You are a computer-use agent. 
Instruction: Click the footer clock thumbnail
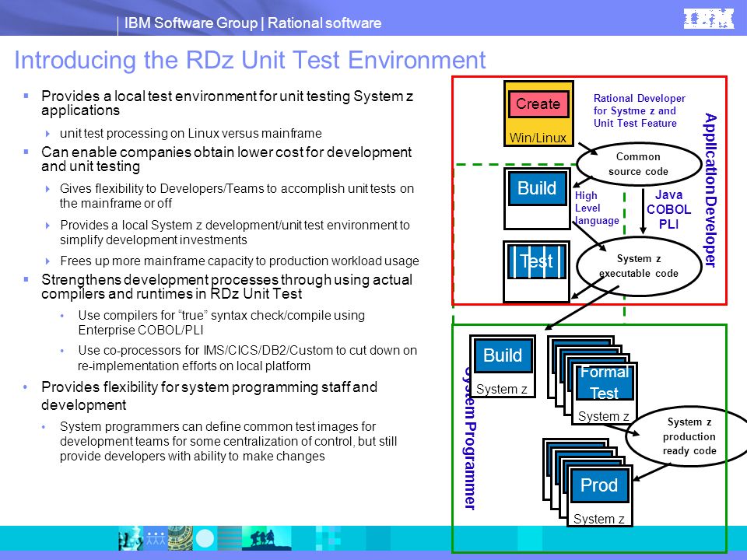coord(180,538)
